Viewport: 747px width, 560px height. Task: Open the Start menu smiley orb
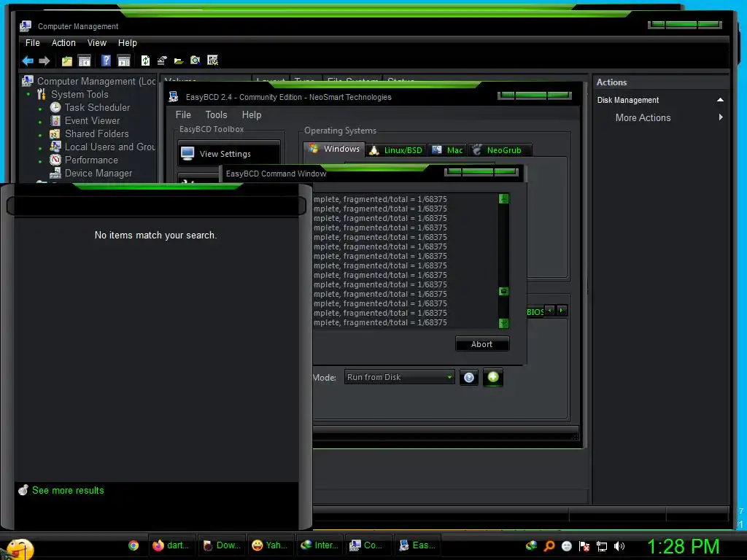20,548
